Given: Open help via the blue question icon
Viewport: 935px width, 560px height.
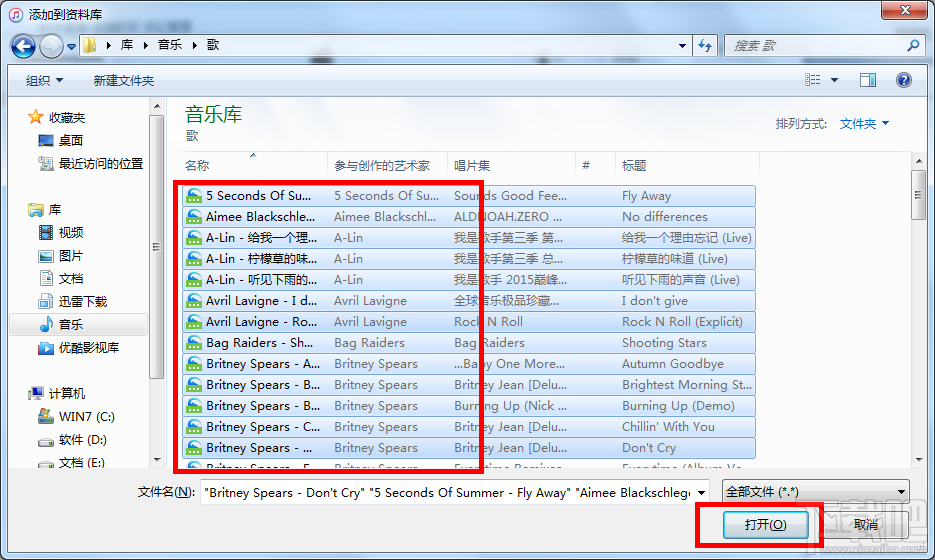Looking at the screenshot, I should [903, 80].
